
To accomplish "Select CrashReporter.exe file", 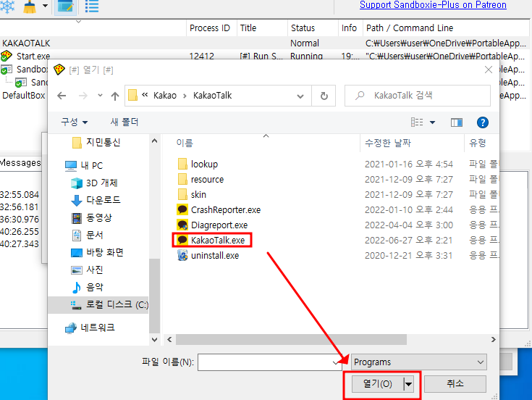I will pyautogui.click(x=219, y=210).
